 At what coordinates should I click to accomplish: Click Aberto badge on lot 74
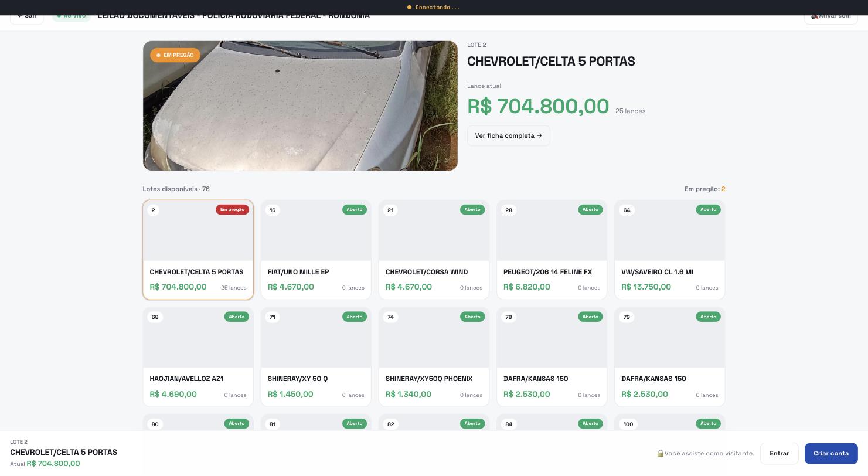coord(472,317)
